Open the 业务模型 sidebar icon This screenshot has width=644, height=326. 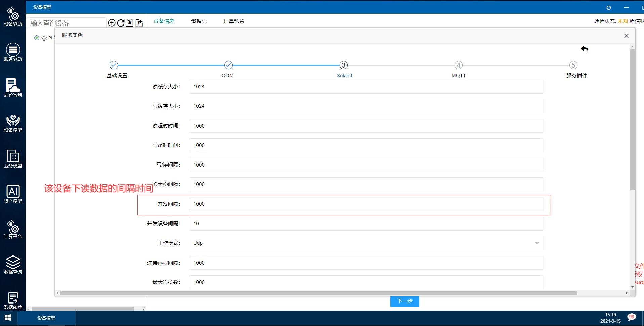tap(13, 158)
